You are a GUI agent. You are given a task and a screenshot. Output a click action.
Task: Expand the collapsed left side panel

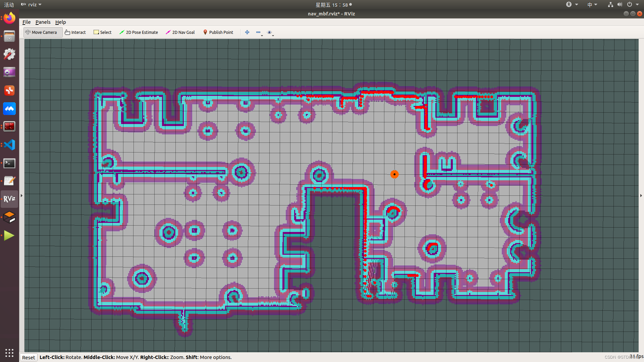tap(21, 195)
